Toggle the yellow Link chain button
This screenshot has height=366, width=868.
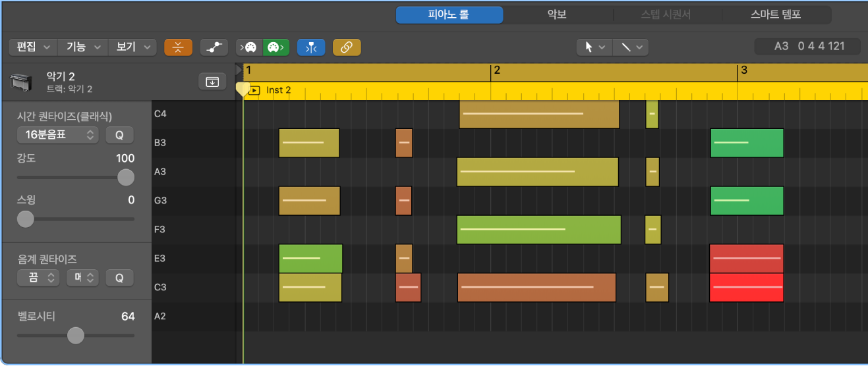(x=347, y=47)
